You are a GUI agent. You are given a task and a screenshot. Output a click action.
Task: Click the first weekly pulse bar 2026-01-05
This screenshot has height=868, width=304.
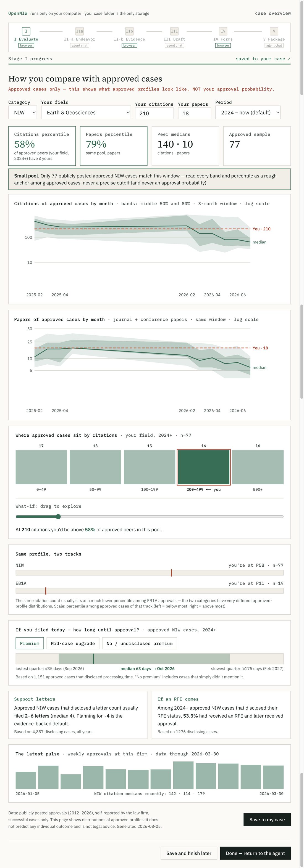point(26,780)
